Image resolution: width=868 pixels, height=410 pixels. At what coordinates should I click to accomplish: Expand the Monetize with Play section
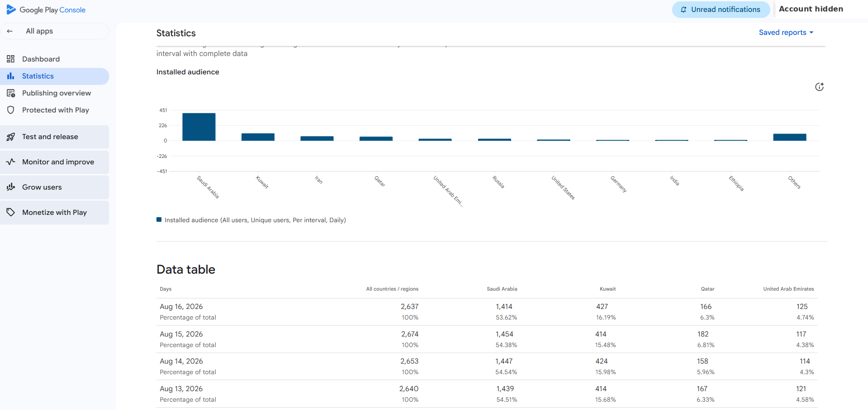pyautogui.click(x=55, y=212)
